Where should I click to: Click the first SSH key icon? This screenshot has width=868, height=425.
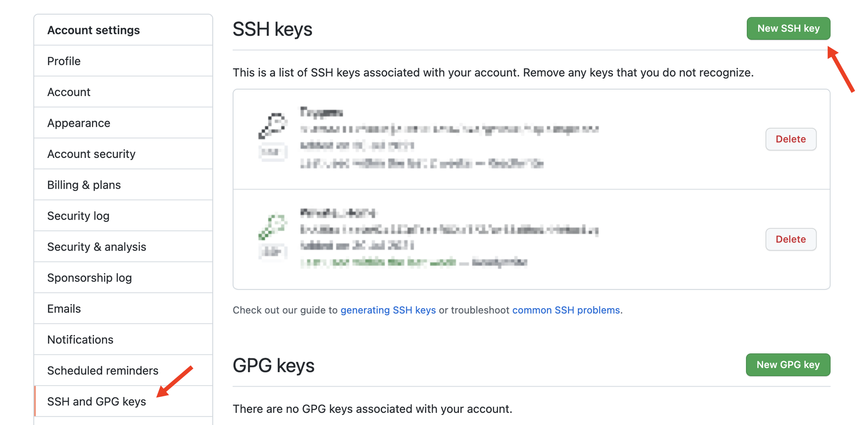point(273,125)
